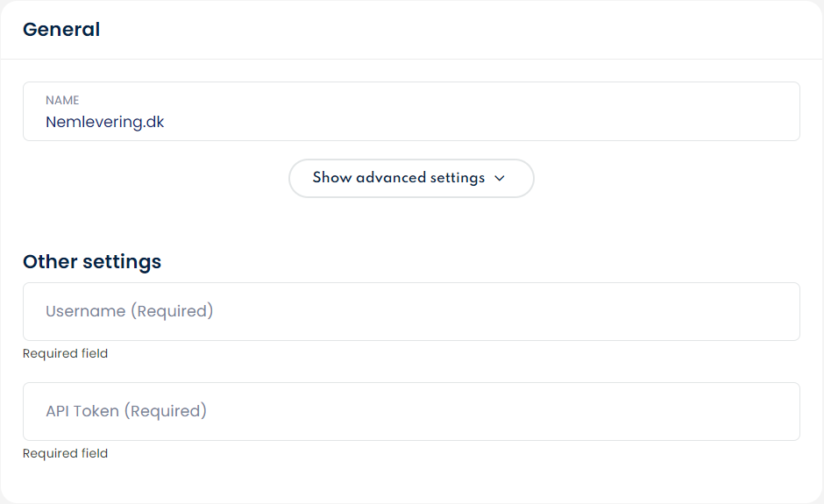Viewport: 824px width, 504px height.
Task: Place the cursor on the Nemlevering.dk text
Action: 105,123
